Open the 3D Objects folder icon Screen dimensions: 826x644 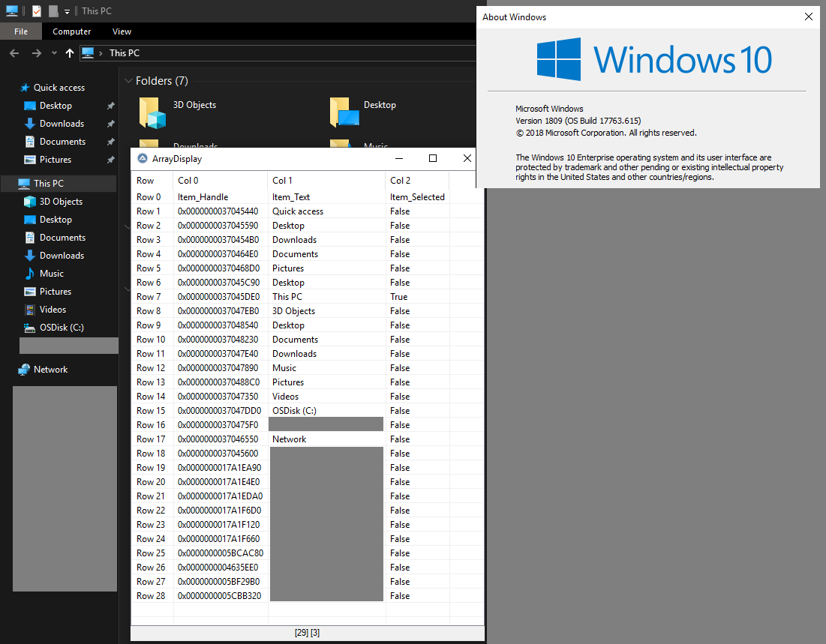tap(152, 112)
